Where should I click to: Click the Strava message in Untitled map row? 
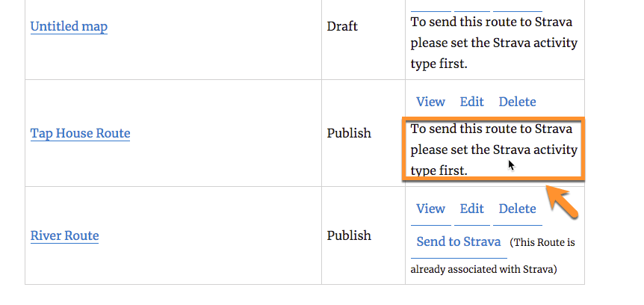[494, 43]
